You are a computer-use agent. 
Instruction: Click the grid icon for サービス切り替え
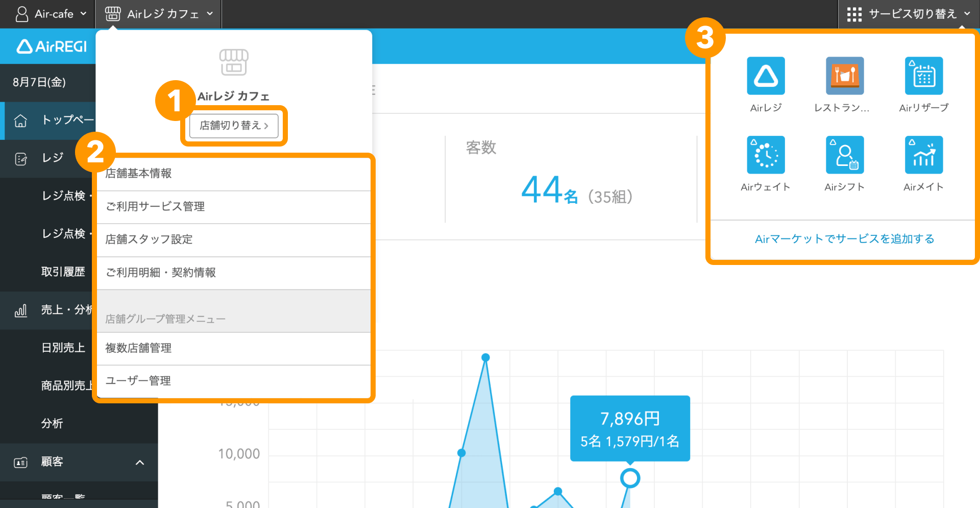[x=854, y=14]
